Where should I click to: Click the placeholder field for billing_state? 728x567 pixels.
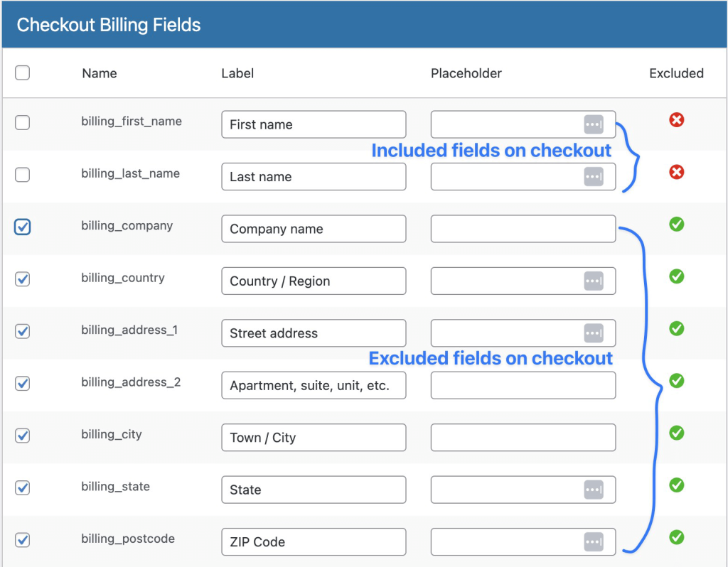pos(523,490)
